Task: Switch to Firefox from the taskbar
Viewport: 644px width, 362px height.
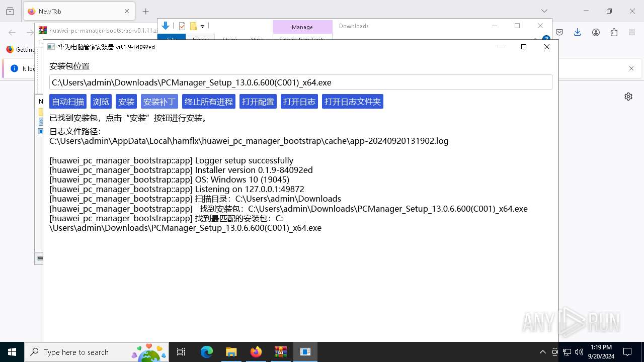Action: coord(256,352)
